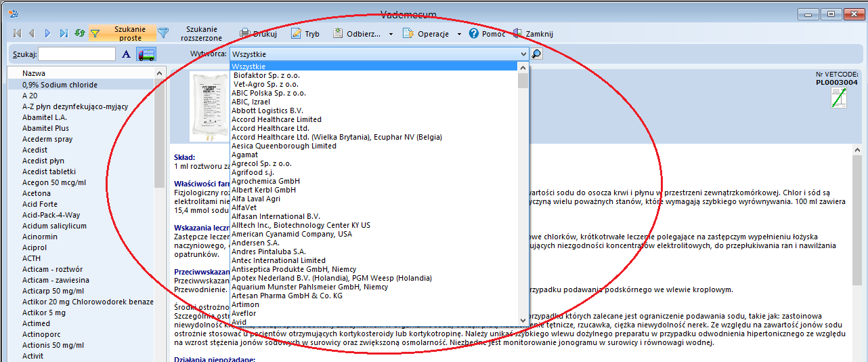The image size is (868, 362).
Task: Select Actinoporc in product list
Action: click(81, 334)
